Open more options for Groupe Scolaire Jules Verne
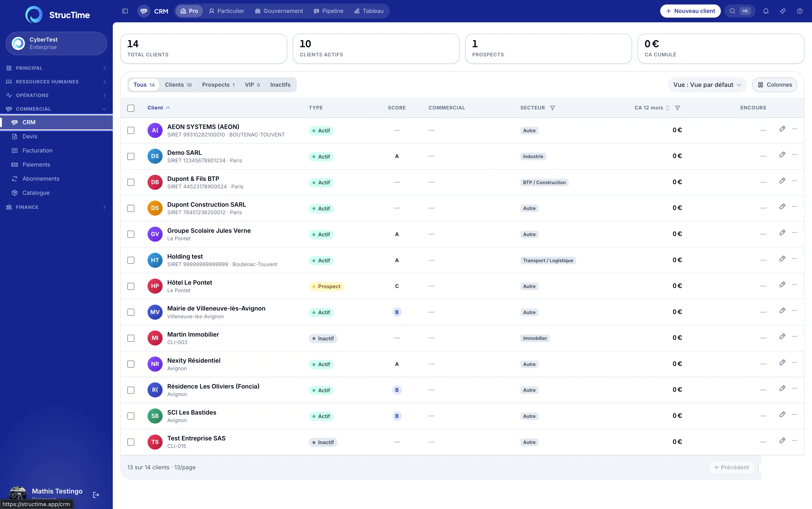The width and height of the screenshot is (812, 509). (794, 232)
